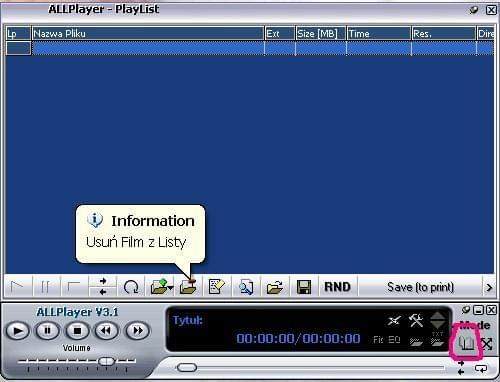Switch to fullscreen with crossed-arrows icon
The image size is (500, 382).
(x=486, y=343)
